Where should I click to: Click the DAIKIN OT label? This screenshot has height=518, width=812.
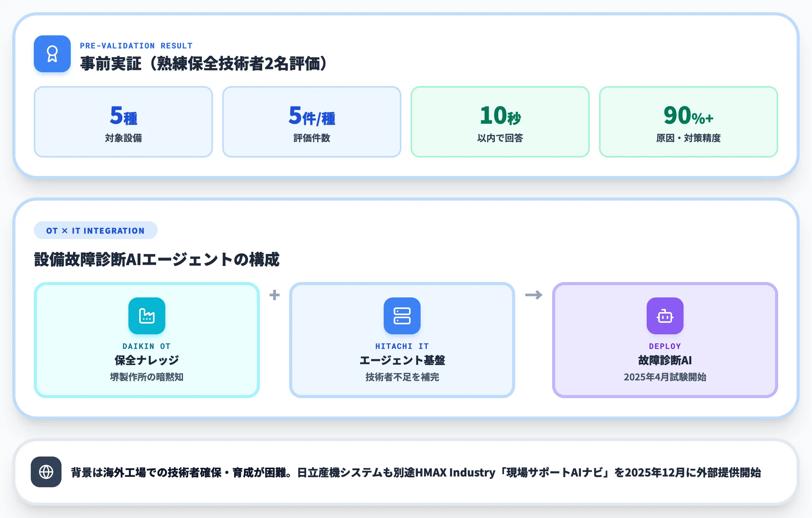click(147, 346)
